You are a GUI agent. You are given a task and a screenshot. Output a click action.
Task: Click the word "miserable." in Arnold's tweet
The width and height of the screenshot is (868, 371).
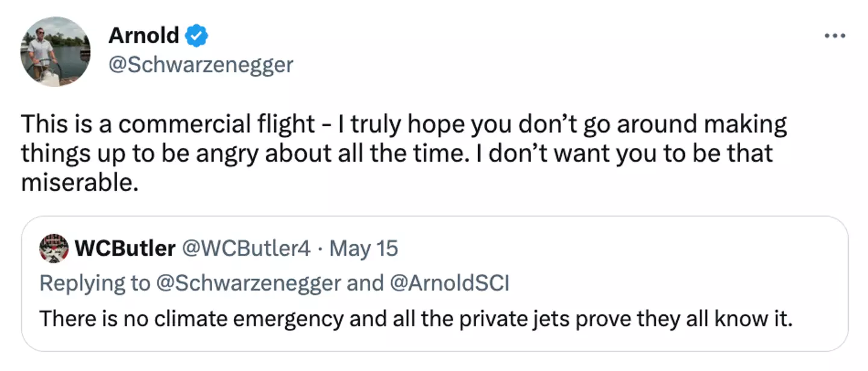tap(76, 183)
